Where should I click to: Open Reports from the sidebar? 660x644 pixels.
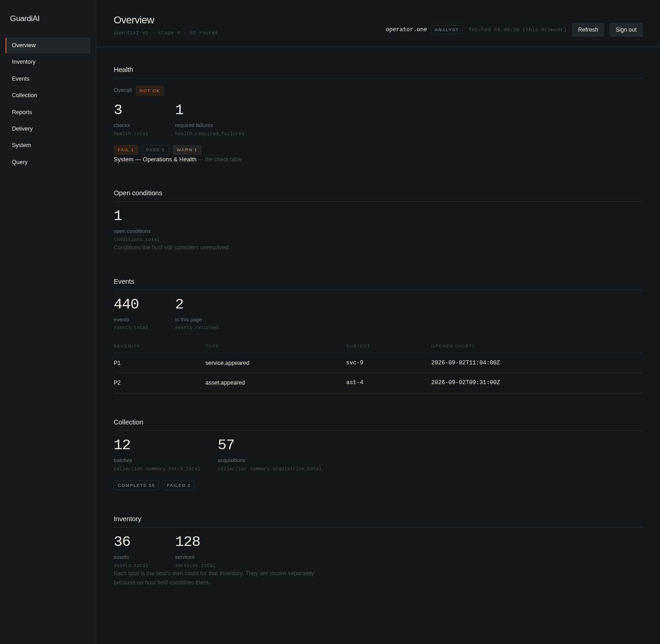tap(48, 112)
